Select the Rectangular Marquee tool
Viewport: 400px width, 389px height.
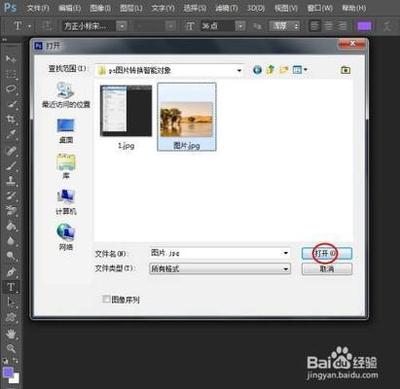coord(11,74)
